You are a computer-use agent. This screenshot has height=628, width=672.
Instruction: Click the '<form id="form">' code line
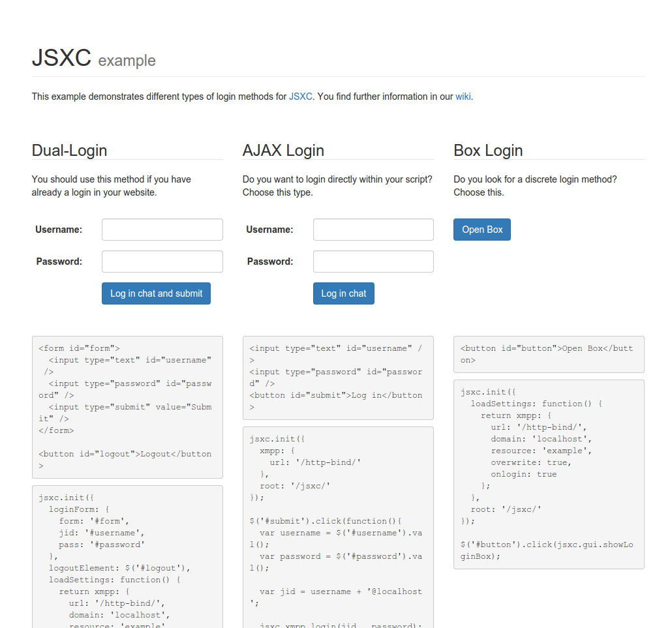[x=80, y=348]
